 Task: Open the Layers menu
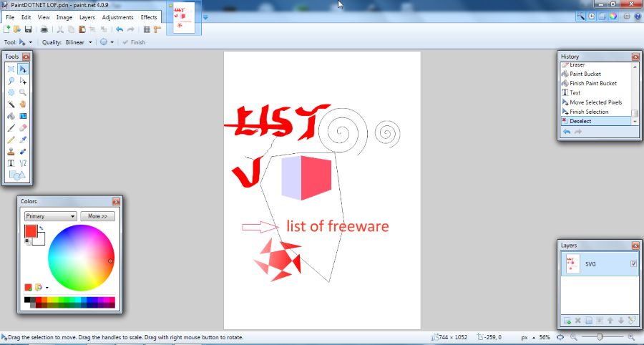87,17
